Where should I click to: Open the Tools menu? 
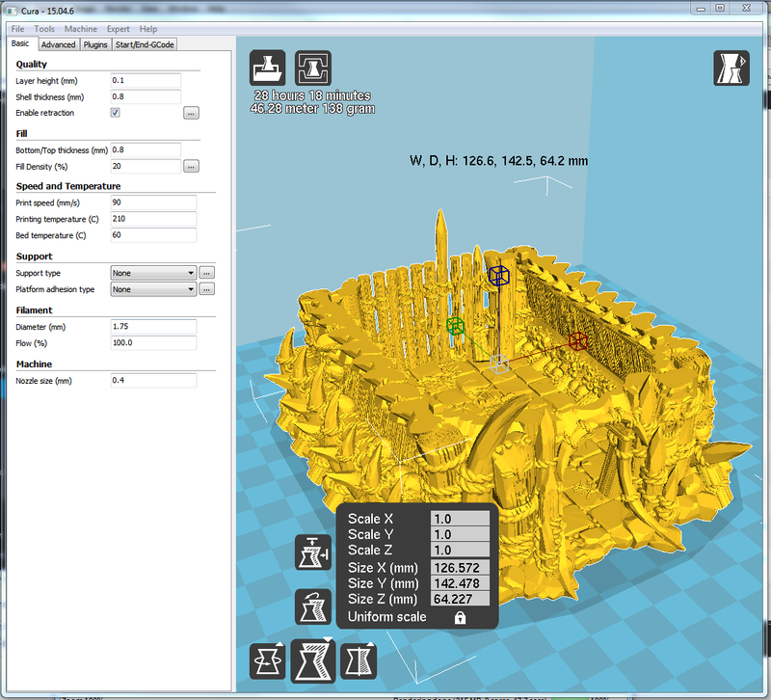pos(44,29)
